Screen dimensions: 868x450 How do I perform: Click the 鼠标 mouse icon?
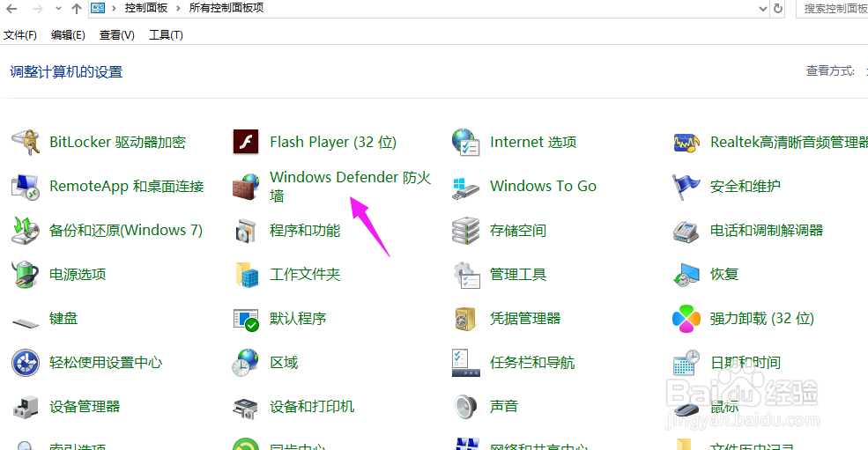687,410
